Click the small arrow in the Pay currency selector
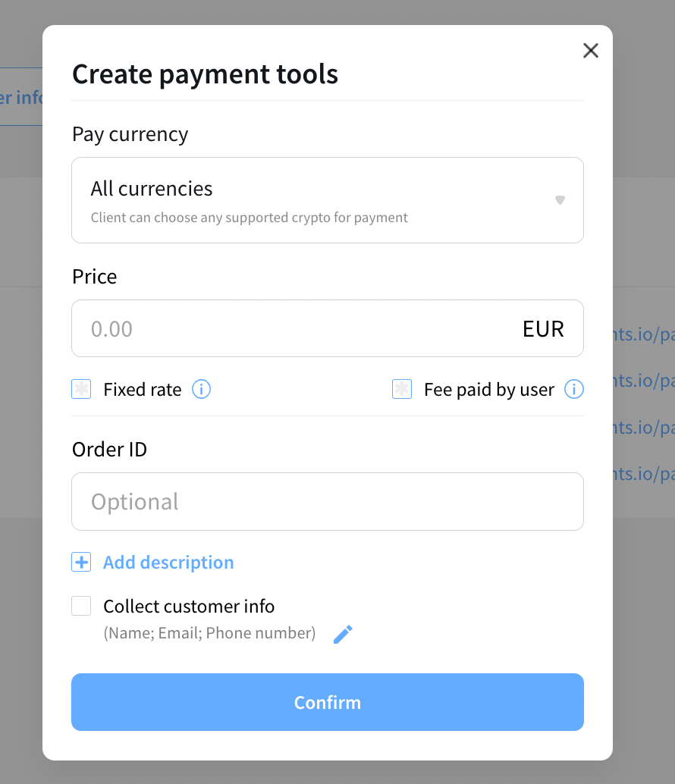This screenshot has width=675, height=784. tap(560, 200)
